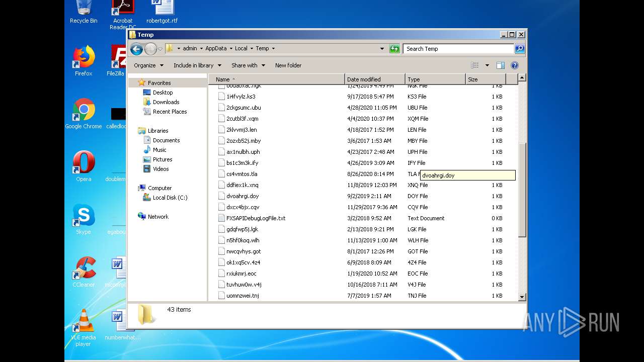Viewport: 644px width, 362px height.
Task: Open Desktop in Favorites
Action: (163, 93)
